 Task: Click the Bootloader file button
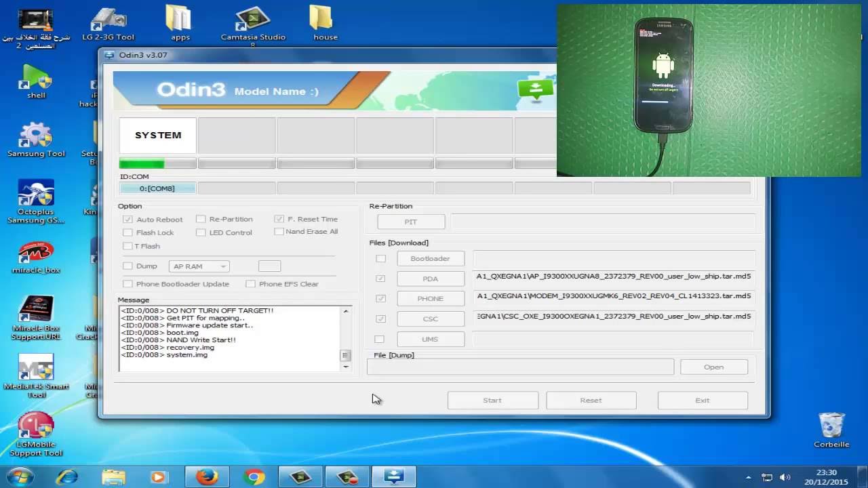click(431, 258)
